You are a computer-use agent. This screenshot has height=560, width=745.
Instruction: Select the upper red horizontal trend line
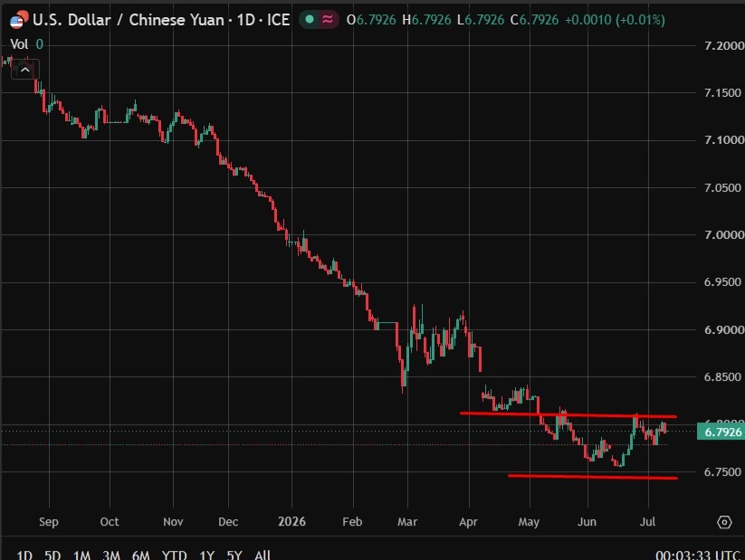point(568,414)
